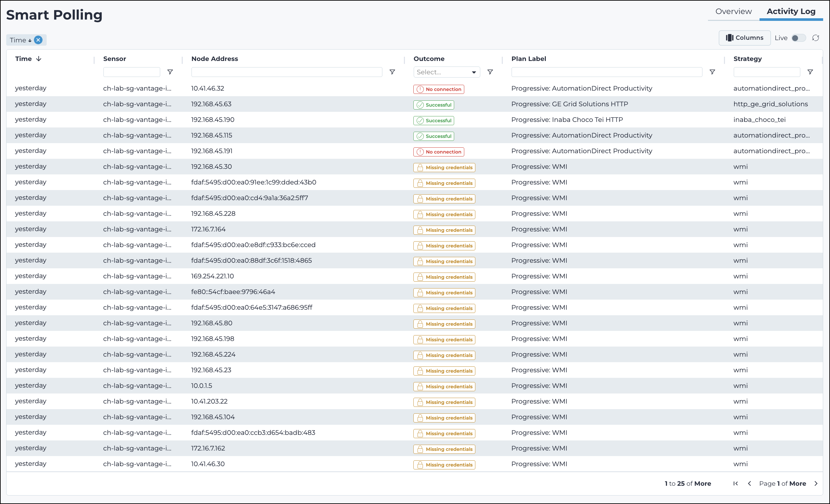Viewport: 830px width, 504px height.
Task: Select node address 172.16.7.162
Action: (208, 448)
